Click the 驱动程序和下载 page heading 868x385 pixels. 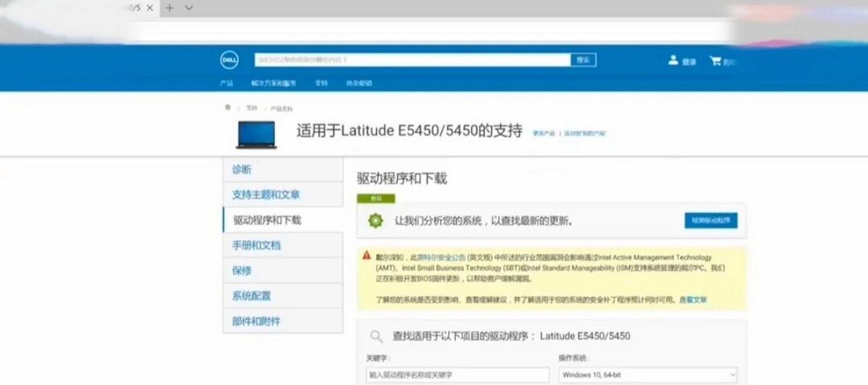(x=402, y=179)
